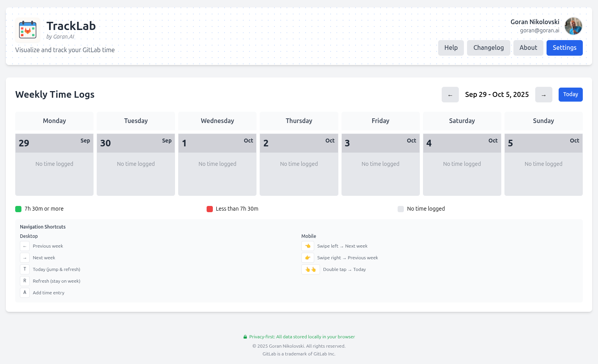
Task: Click the green lock icon in the footer
Action: click(x=245, y=337)
